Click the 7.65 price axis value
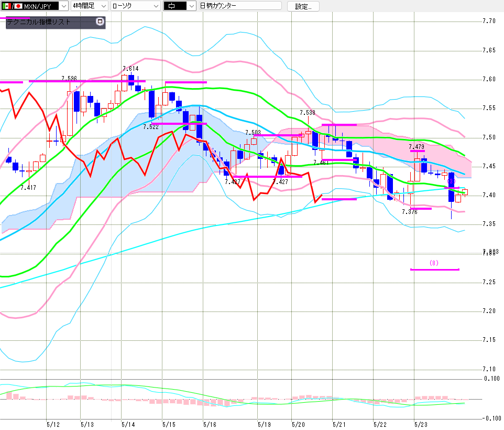The image size is (504, 430). pyautogui.click(x=489, y=50)
